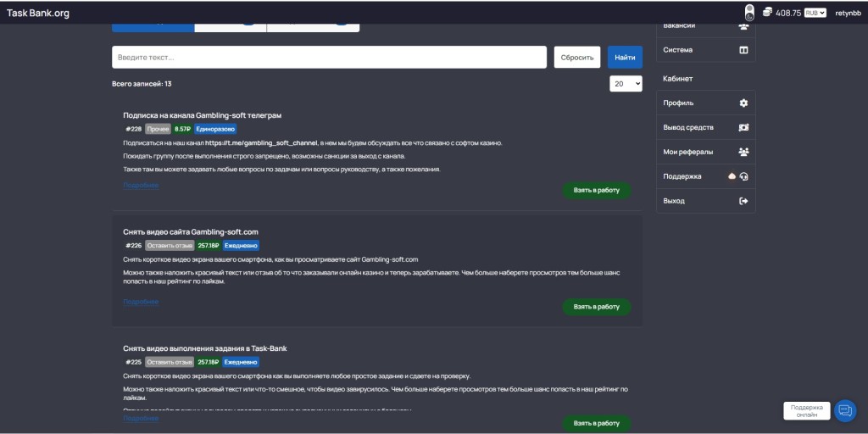Click the Всего записей: 13 counter
This screenshot has height=434, width=868.
(142, 84)
